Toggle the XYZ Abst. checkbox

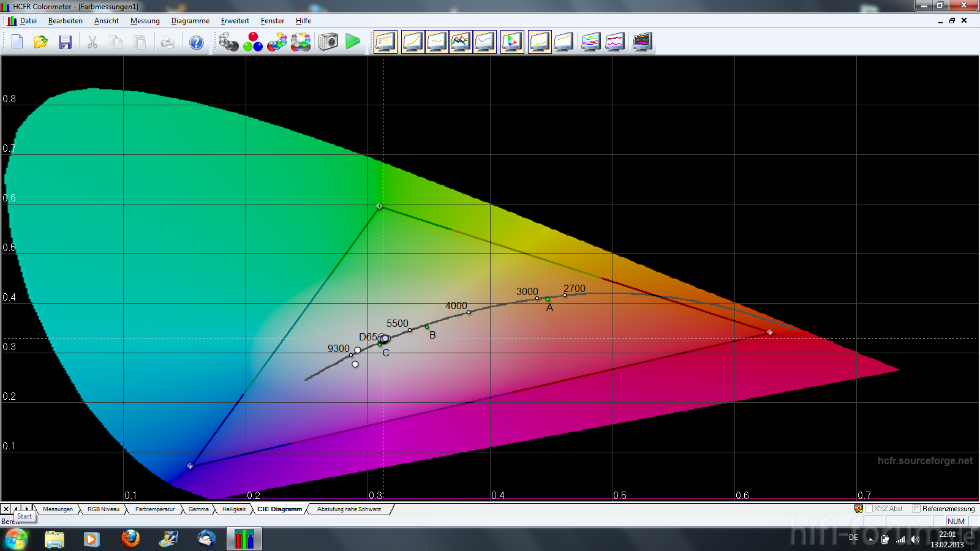[x=869, y=509]
